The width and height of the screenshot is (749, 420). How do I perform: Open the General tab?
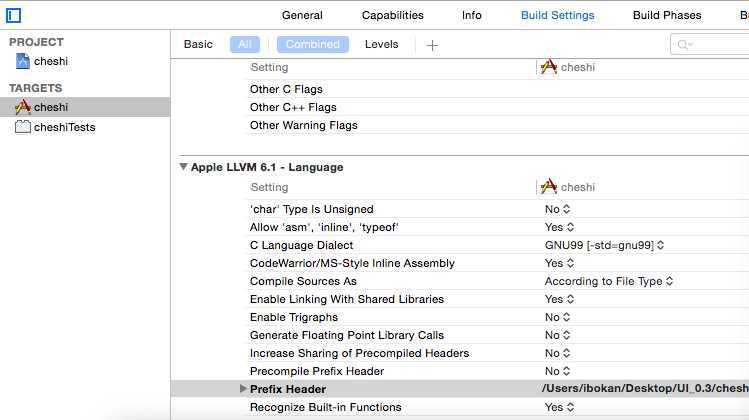point(302,15)
